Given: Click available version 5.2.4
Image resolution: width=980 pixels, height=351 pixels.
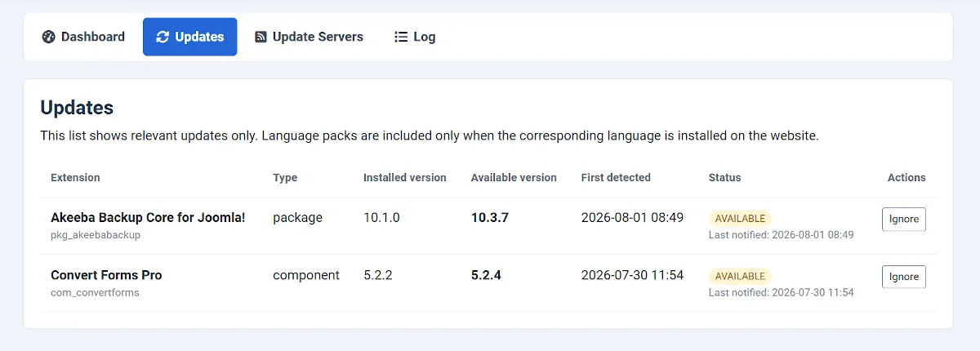Looking at the screenshot, I should 486,275.
